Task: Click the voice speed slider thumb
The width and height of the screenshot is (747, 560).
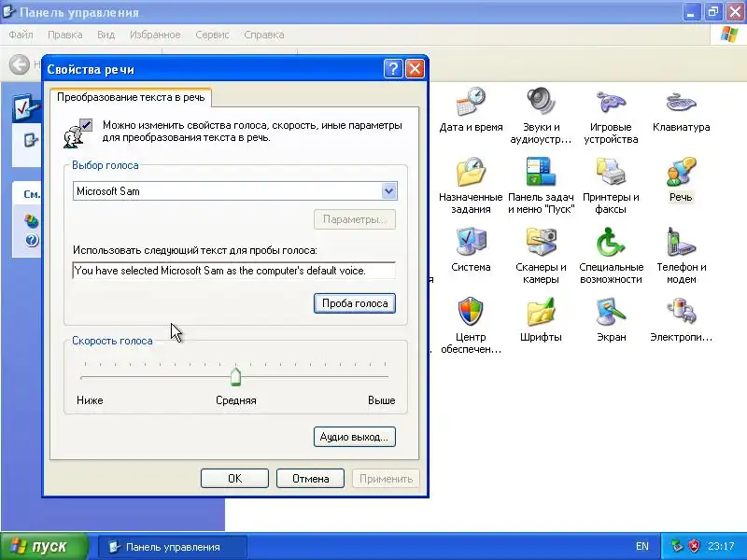Action: coord(235,377)
